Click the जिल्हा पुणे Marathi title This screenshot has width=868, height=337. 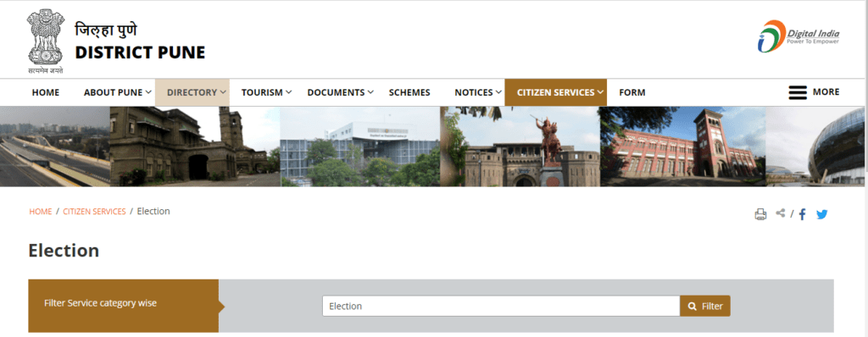[106, 30]
